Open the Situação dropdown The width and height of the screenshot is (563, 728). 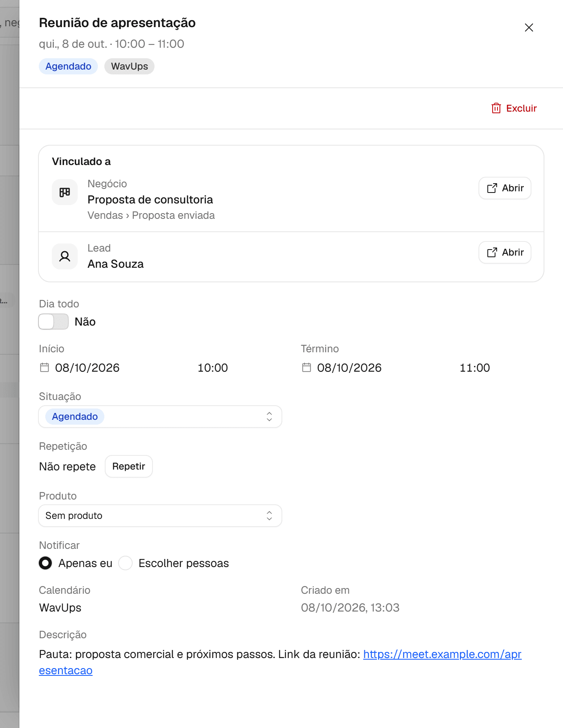(x=160, y=417)
